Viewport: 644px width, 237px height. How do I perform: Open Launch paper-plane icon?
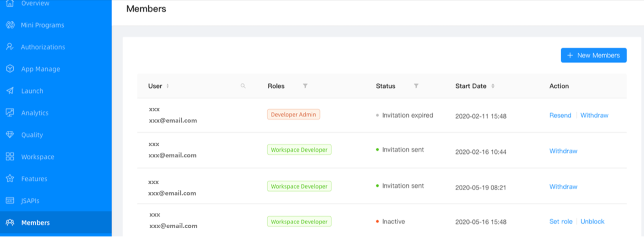(x=10, y=91)
